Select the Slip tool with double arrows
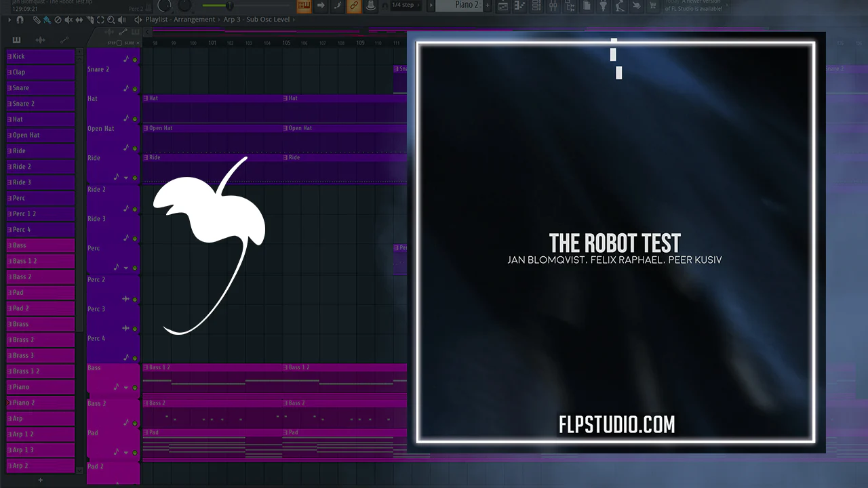Screen dimensions: 868x488 tap(79, 20)
